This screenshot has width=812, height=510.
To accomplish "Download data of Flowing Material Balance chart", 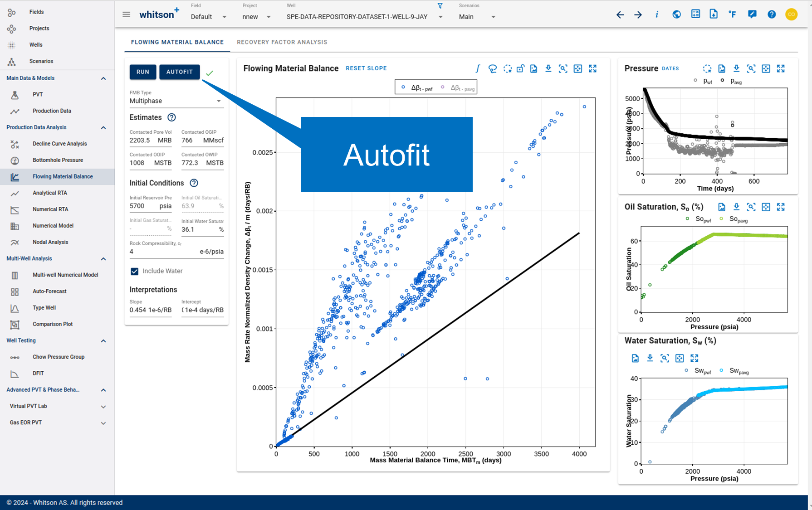I will 548,68.
